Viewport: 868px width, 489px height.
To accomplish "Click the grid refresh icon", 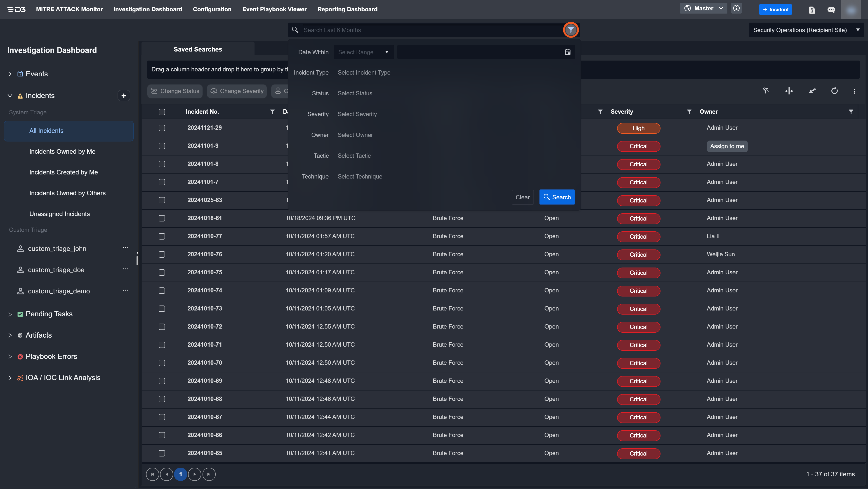I will 834,91.
